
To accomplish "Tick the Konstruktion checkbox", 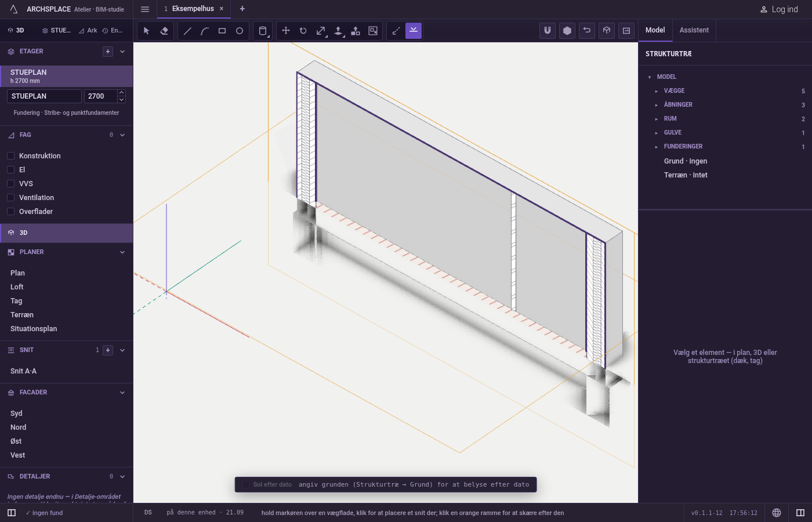I will click(x=10, y=155).
